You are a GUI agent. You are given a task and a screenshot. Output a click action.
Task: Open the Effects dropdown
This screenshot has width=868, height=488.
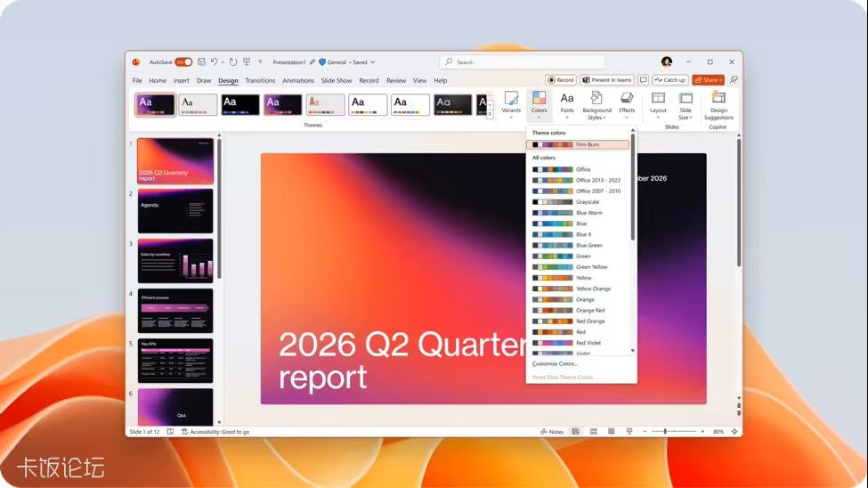click(627, 105)
